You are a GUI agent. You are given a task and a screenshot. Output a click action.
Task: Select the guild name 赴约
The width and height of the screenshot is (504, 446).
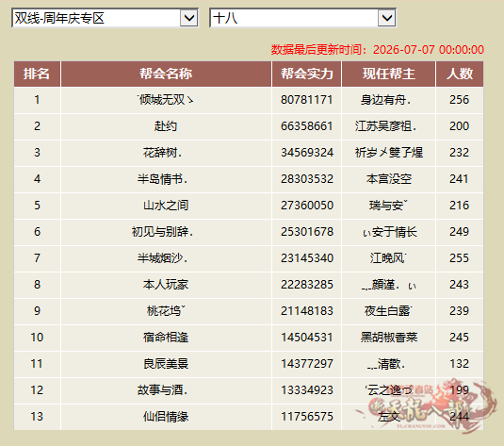coord(166,126)
